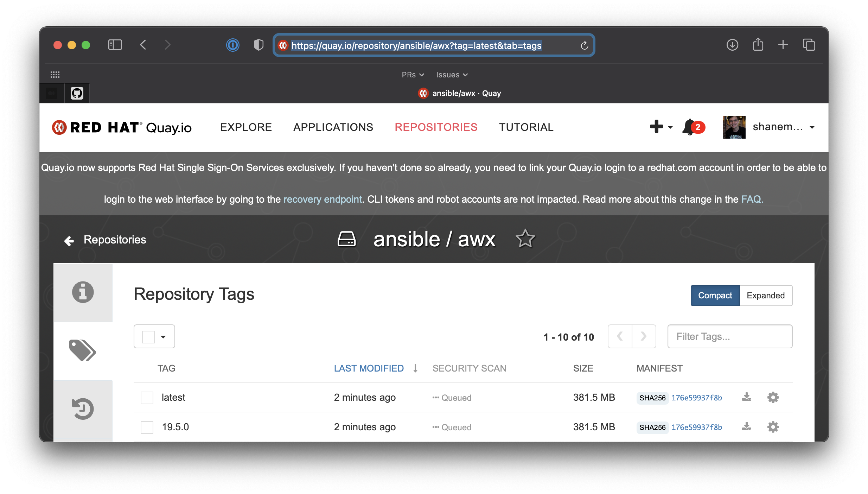Image resolution: width=868 pixels, height=494 pixels.
Task: Open the bulk tag selection dropdown
Action: point(163,336)
